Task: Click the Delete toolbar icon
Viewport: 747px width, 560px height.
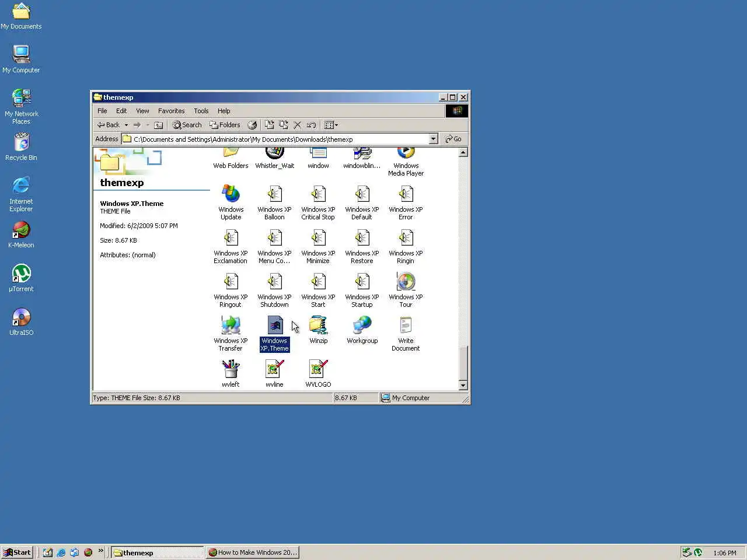Action: tap(298, 125)
